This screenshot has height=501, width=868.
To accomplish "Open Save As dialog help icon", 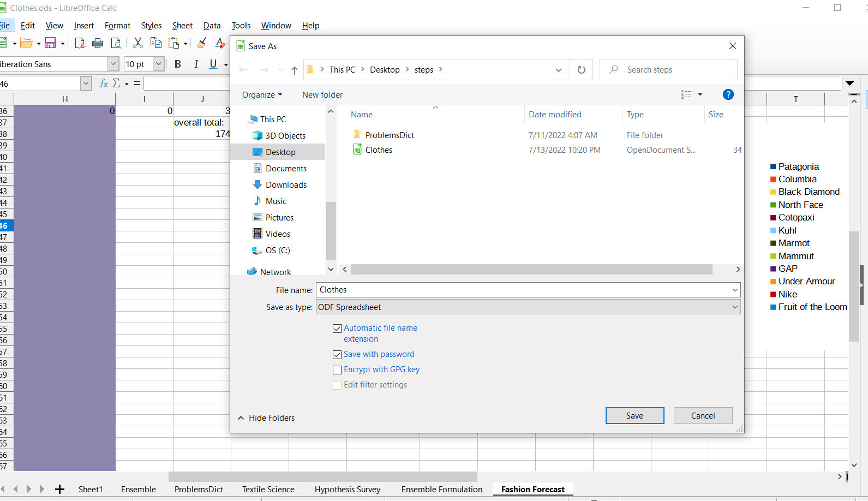I will point(728,94).
